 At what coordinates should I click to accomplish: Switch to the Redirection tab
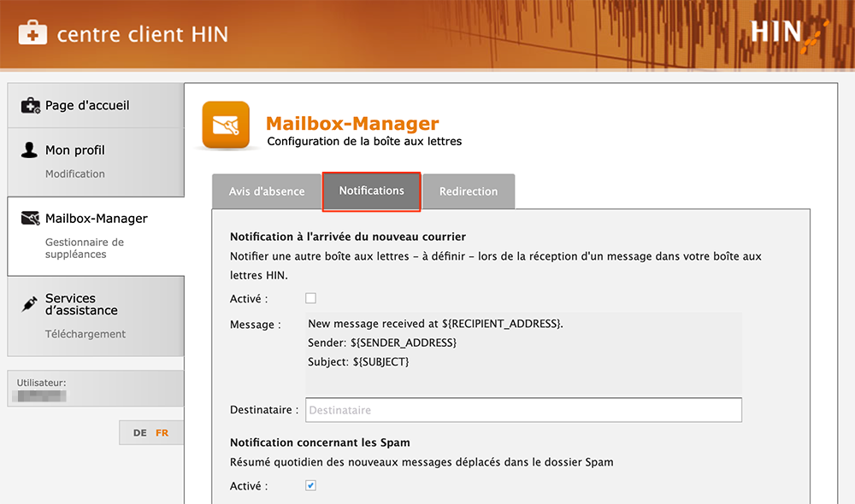point(469,191)
